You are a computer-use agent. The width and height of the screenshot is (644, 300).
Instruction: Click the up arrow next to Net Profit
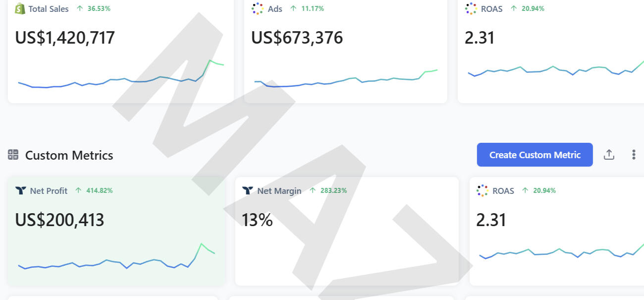point(78,190)
